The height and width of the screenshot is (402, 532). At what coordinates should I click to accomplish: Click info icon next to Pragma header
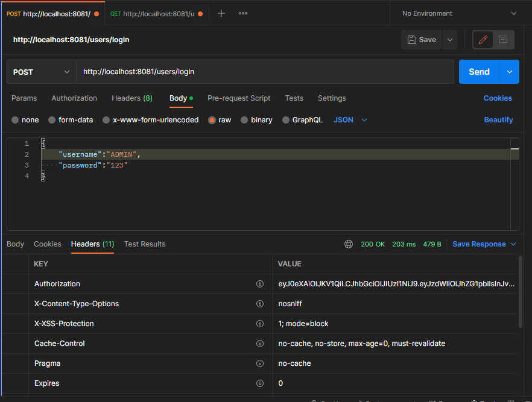click(260, 363)
